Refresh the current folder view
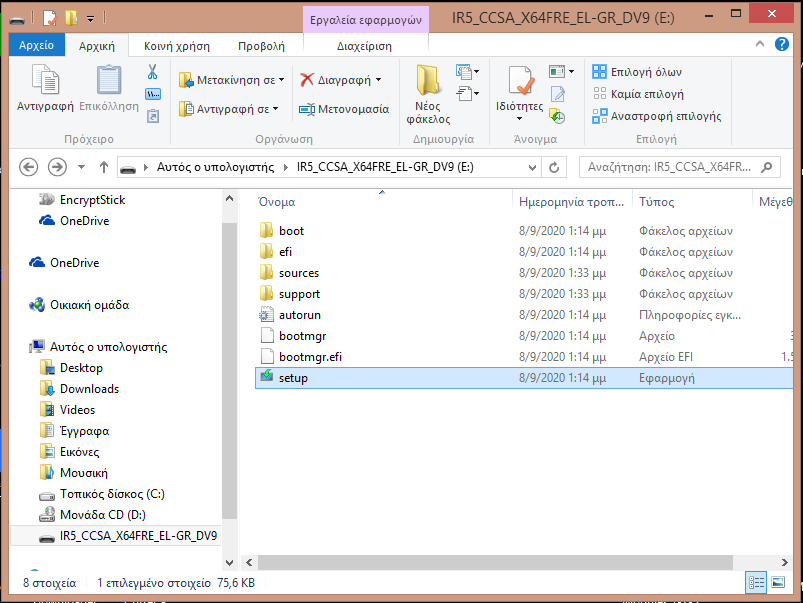Viewport: 803px width, 603px height. (554, 168)
